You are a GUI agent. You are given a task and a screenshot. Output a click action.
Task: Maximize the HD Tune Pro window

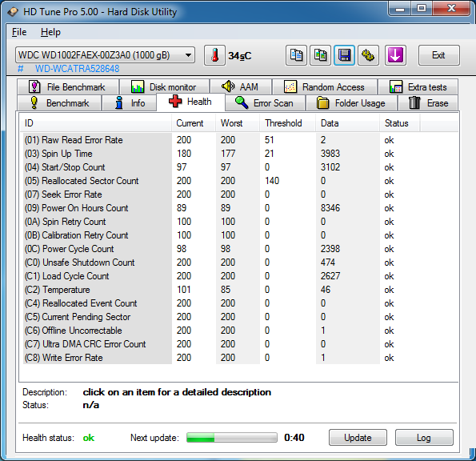pos(422,9)
